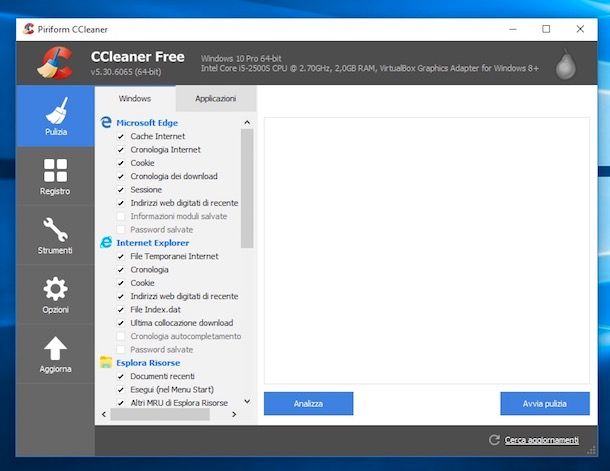Image resolution: width=610 pixels, height=471 pixels.
Task: Switch to the Applicazioni tab
Action: tap(216, 98)
